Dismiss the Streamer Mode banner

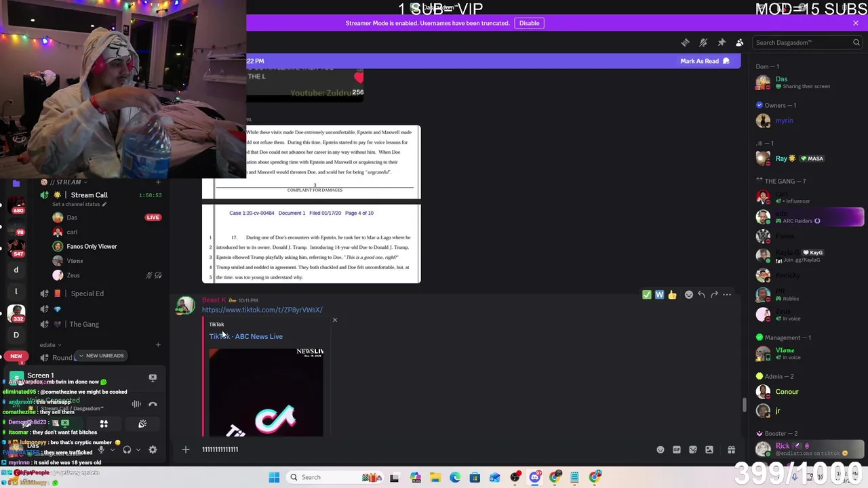coord(856,23)
